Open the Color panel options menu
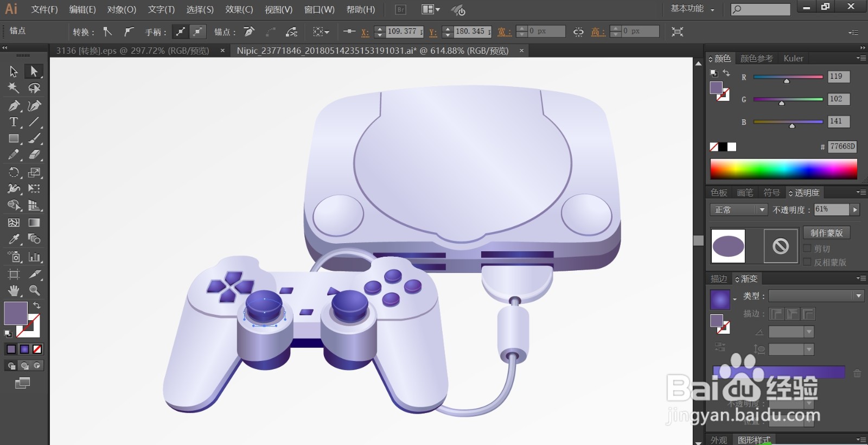Viewport: 868px width, 445px height. click(860, 58)
